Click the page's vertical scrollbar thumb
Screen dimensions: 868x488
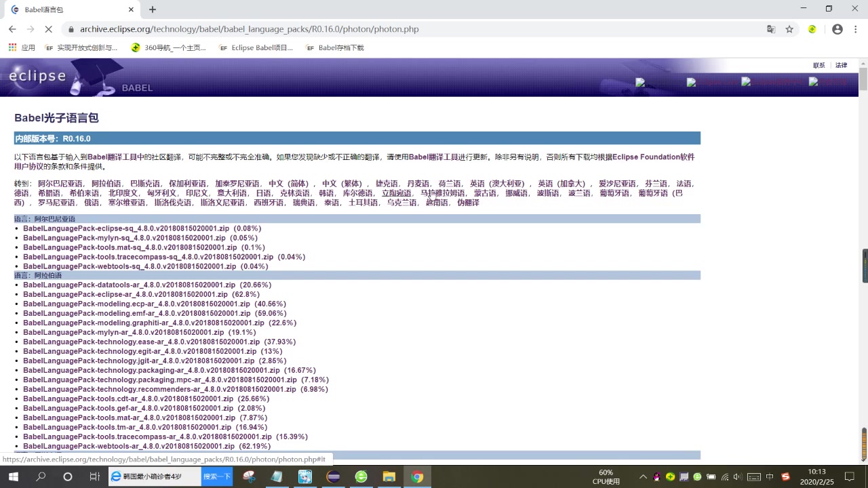(863, 79)
